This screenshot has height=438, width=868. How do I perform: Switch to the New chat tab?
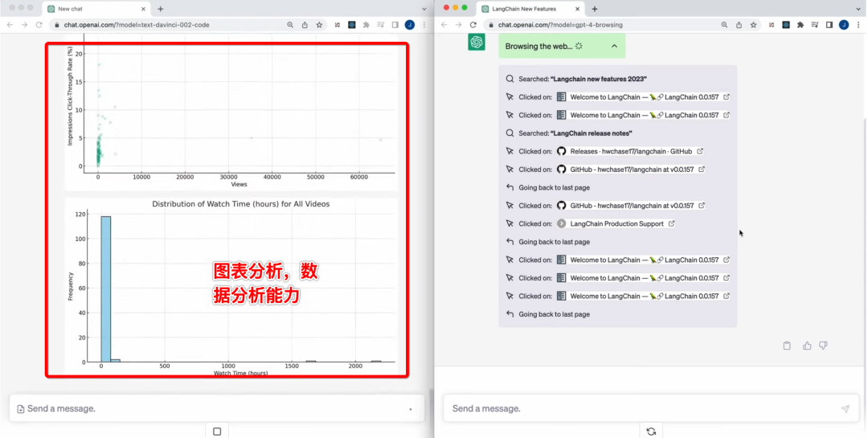pyautogui.click(x=96, y=9)
